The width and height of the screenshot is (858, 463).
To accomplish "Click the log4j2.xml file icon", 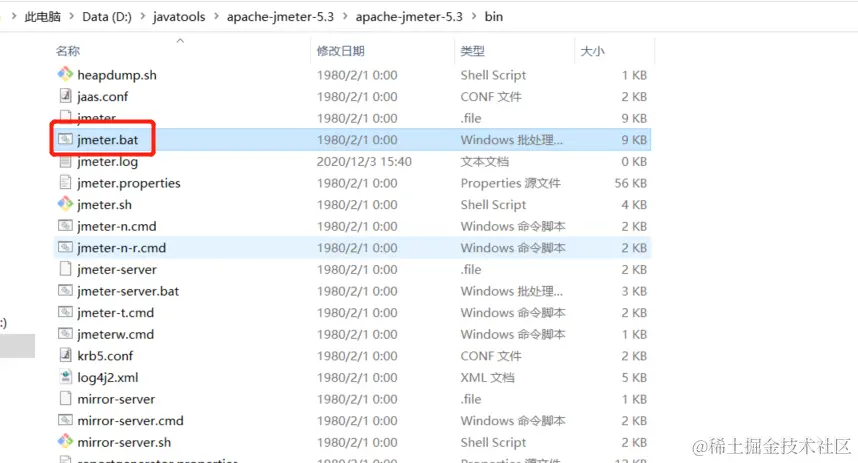I will coord(65,377).
